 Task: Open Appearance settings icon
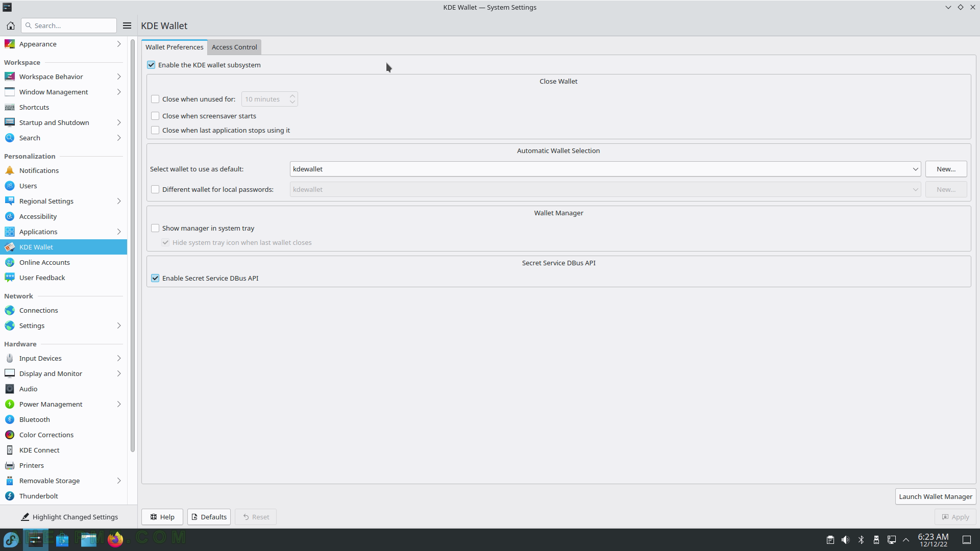[x=10, y=44]
